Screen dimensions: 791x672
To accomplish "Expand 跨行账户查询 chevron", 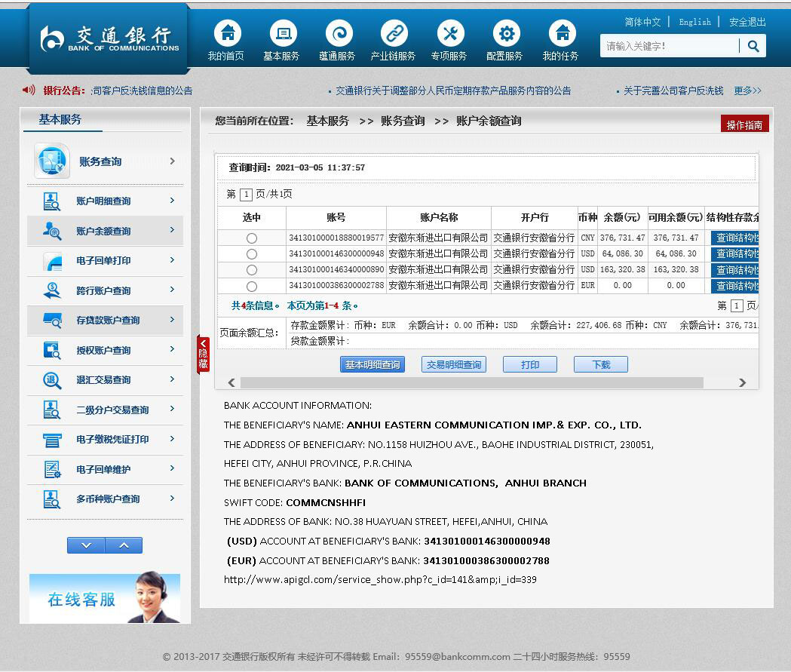I will [x=173, y=290].
